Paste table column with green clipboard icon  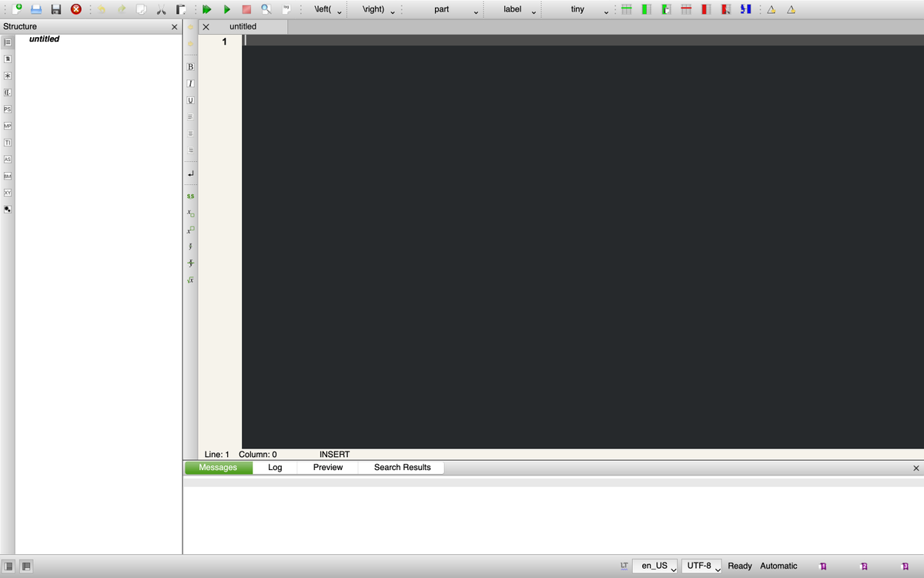click(666, 9)
